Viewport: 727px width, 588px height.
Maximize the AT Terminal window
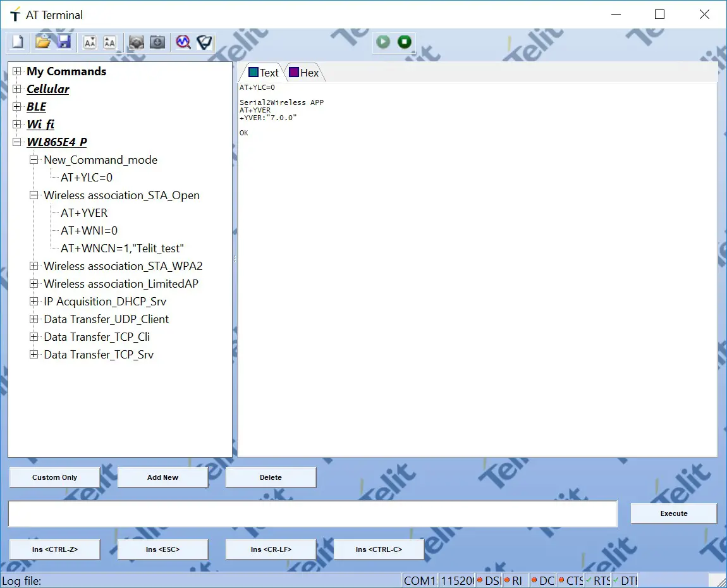click(x=660, y=15)
